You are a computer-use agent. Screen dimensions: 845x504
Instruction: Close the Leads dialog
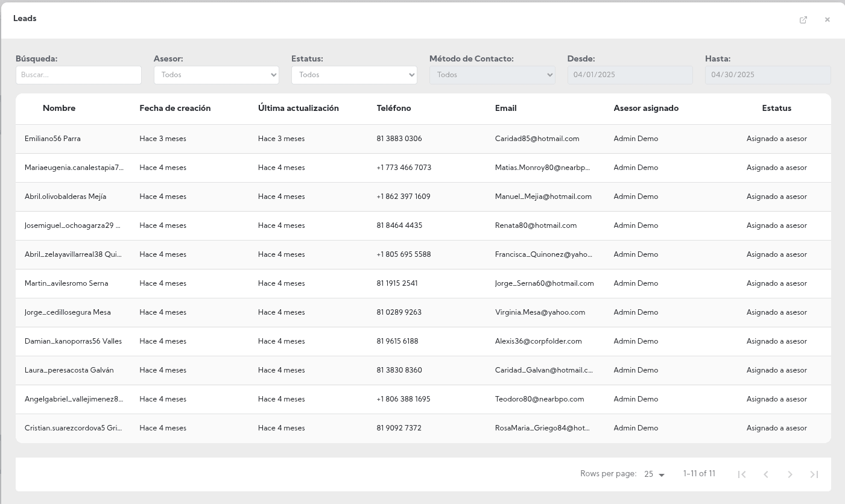point(827,20)
